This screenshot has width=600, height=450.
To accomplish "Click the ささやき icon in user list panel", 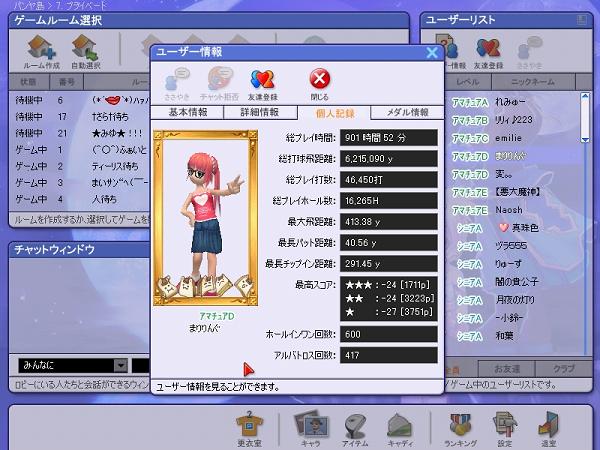I will [529, 54].
